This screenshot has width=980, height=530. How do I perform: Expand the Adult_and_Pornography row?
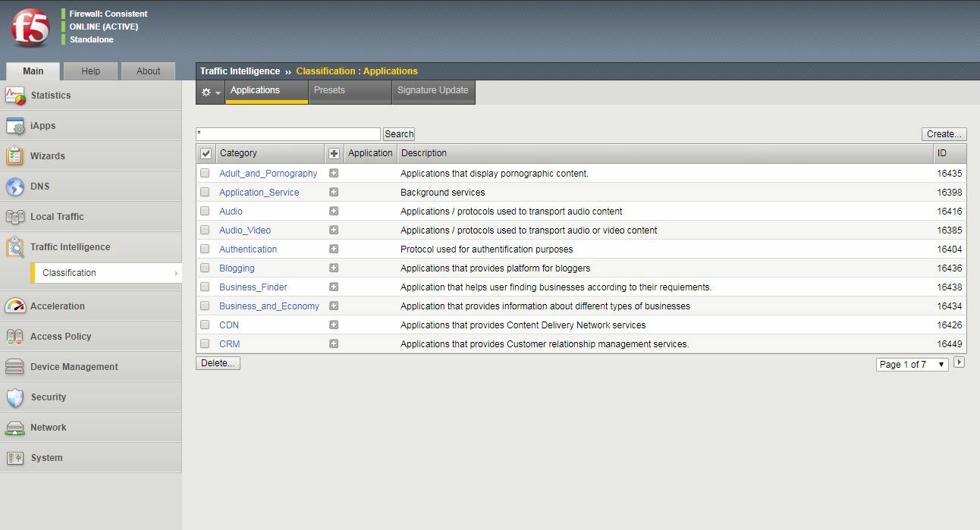point(334,173)
